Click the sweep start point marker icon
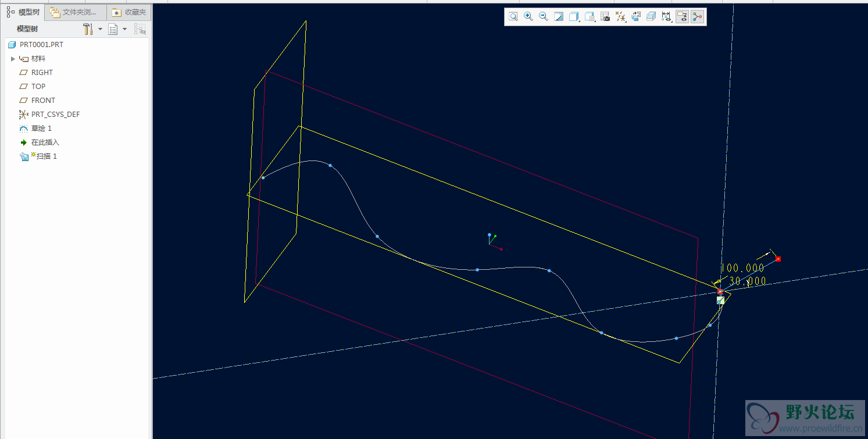 [720, 300]
